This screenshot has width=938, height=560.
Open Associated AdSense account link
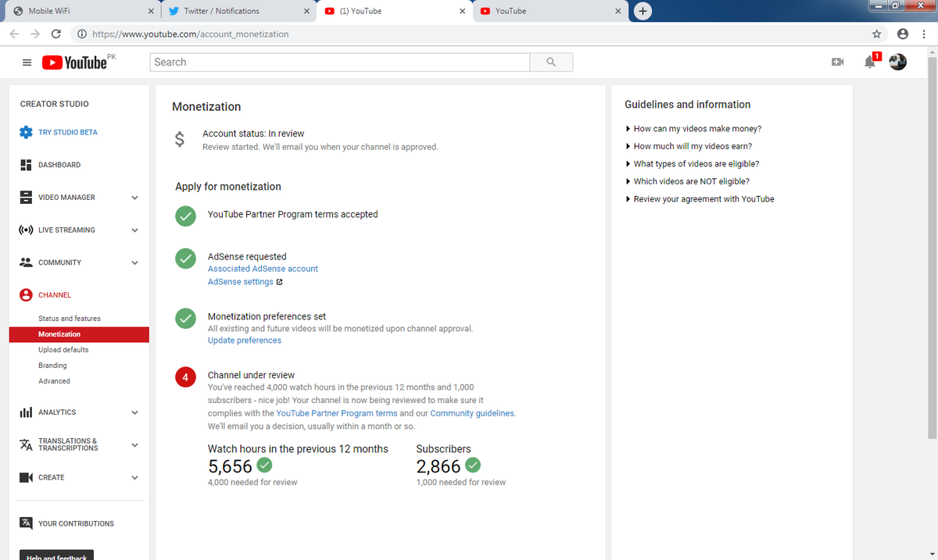(x=263, y=269)
